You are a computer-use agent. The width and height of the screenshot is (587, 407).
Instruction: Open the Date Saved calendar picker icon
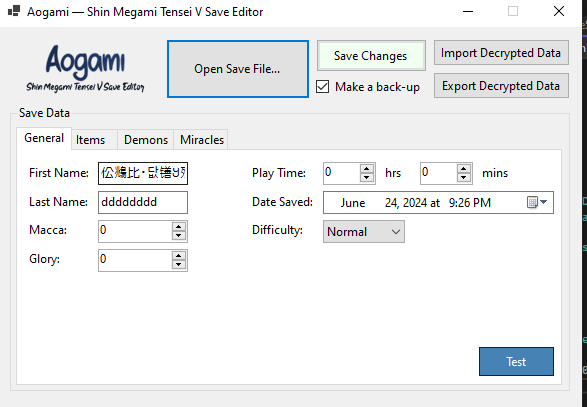[537, 202]
